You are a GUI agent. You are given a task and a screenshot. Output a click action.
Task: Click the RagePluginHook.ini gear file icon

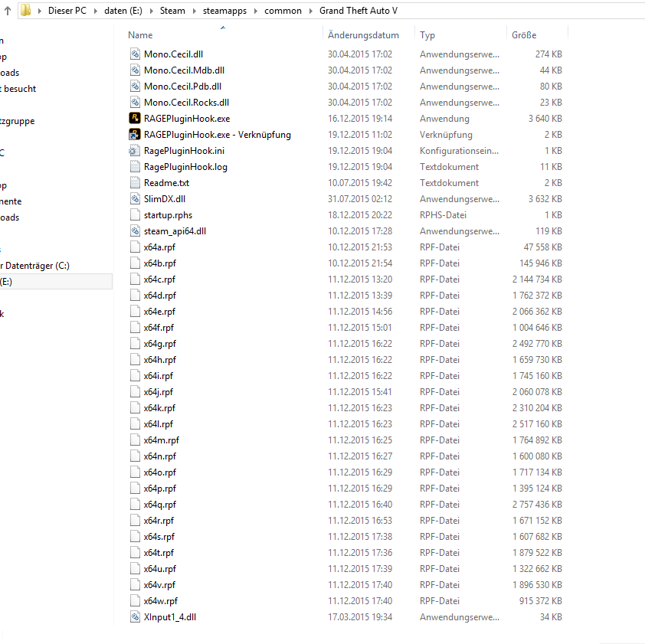coord(135,151)
